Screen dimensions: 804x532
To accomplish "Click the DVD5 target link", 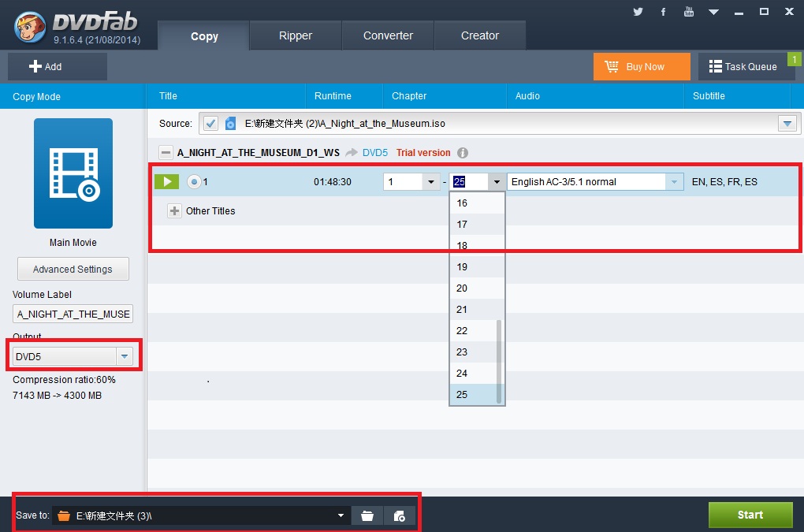I will 375,153.
